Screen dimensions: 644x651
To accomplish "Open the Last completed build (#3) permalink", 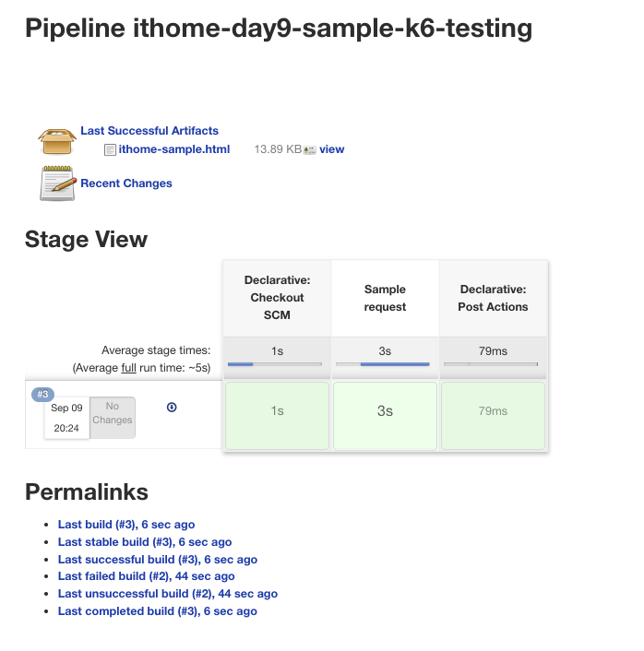I will [158, 611].
